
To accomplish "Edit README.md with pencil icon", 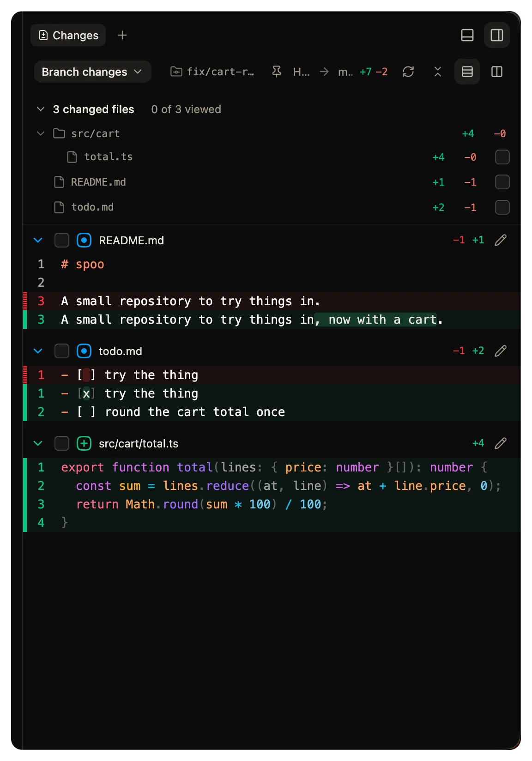I will click(x=501, y=240).
